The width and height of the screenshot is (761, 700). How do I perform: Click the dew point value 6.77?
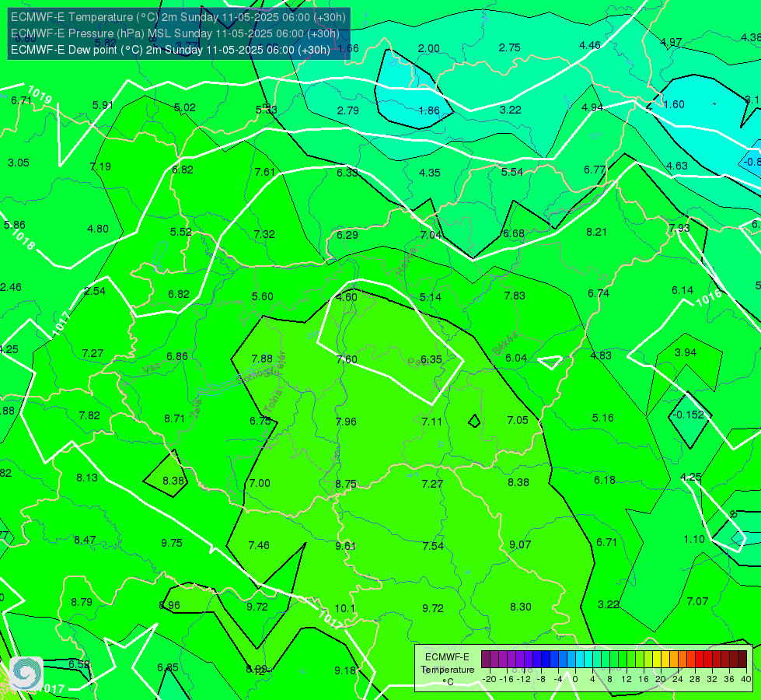click(595, 170)
